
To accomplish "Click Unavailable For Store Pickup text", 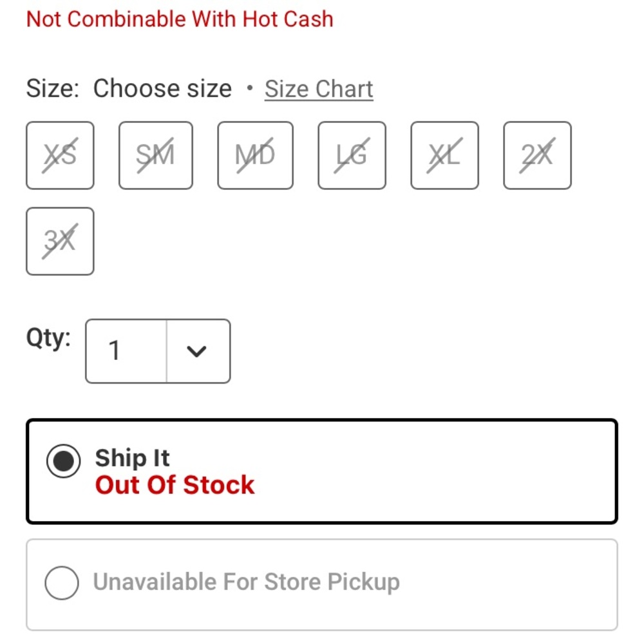I will click(x=247, y=582).
